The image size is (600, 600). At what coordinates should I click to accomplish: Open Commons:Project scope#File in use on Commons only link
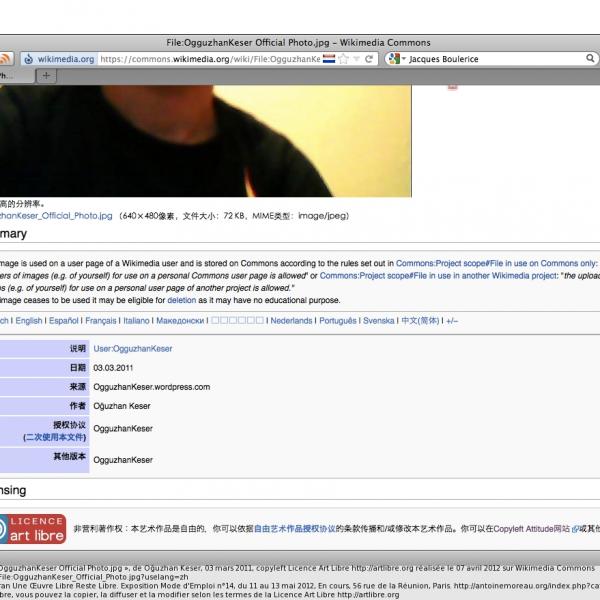point(496,263)
